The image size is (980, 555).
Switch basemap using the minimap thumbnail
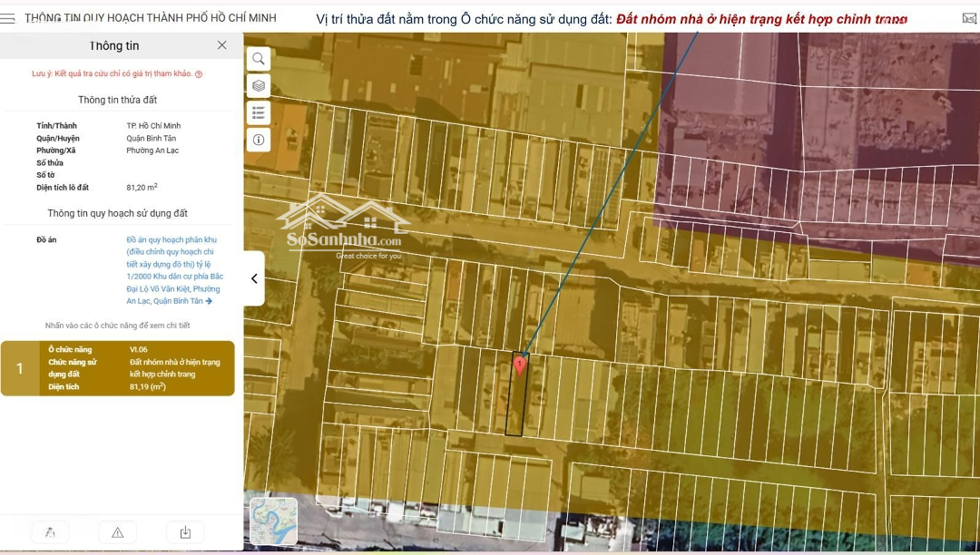273,521
